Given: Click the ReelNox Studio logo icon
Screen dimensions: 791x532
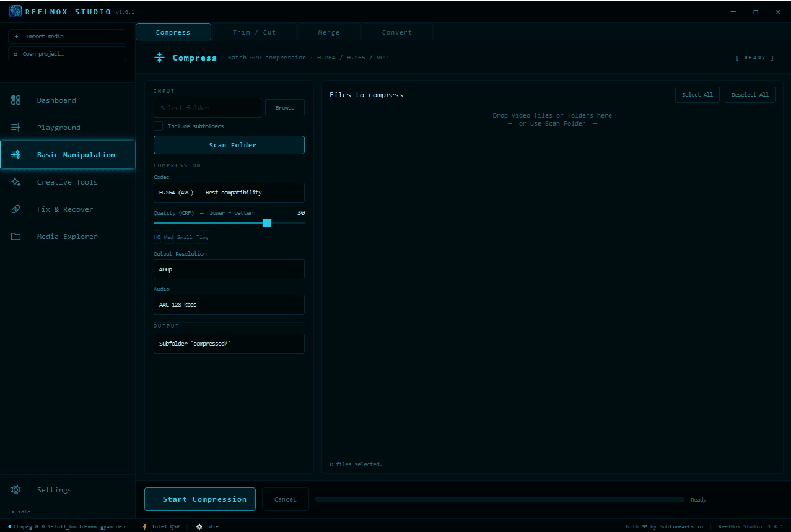Looking at the screenshot, I should coord(15,11).
